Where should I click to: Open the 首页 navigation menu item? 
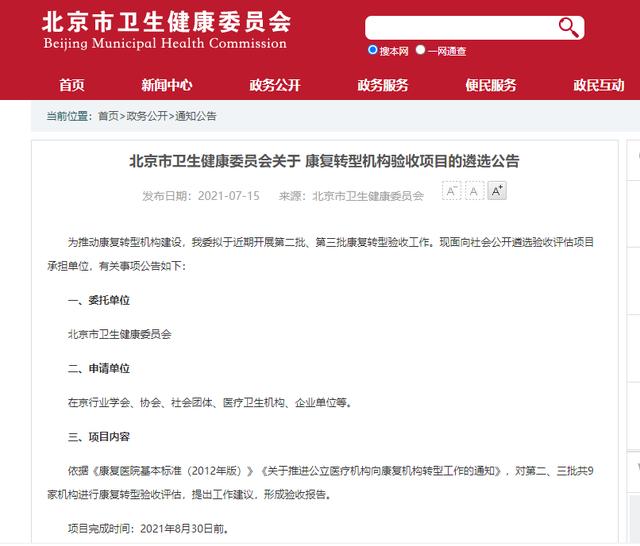pyautogui.click(x=72, y=85)
